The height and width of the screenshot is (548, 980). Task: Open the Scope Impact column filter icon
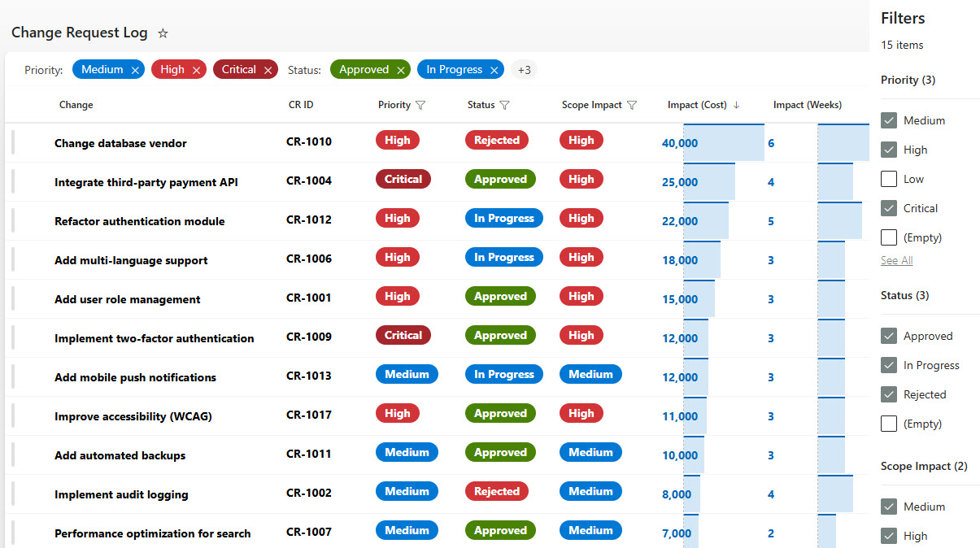click(632, 106)
